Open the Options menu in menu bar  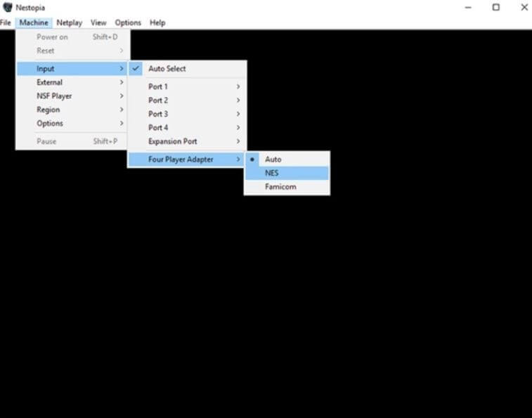(x=128, y=22)
